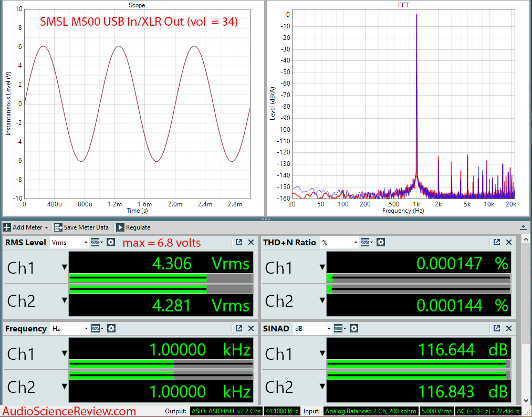Click export icon at toolbar far right
This screenshot has height=417, width=532.
(x=523, y=227)
